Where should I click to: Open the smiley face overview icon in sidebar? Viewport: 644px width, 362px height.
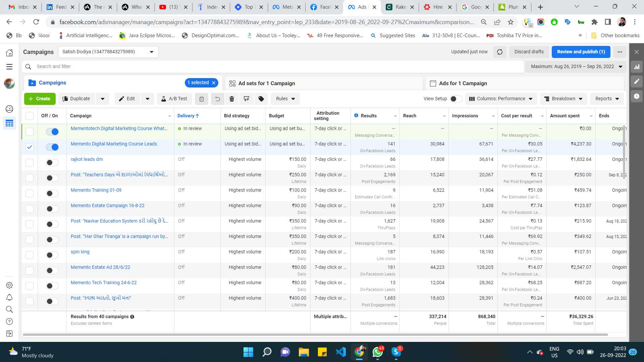(9, 109)
